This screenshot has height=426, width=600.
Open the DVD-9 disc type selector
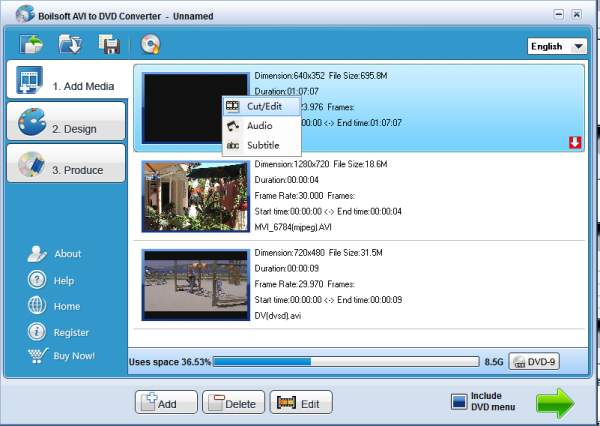tap(535, 361)
